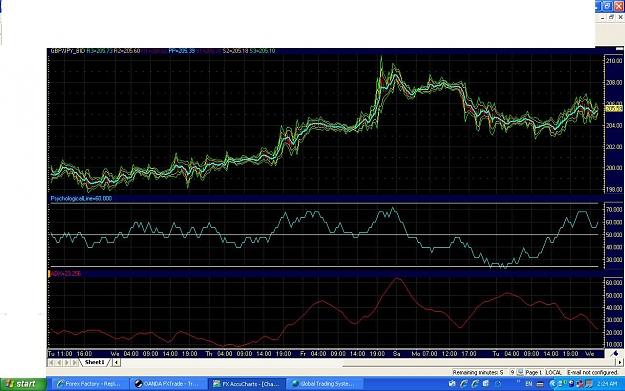Go to next sheet arrow button
Image resolution: width=625 pixels, height=391 pixels.
[67, 362]
